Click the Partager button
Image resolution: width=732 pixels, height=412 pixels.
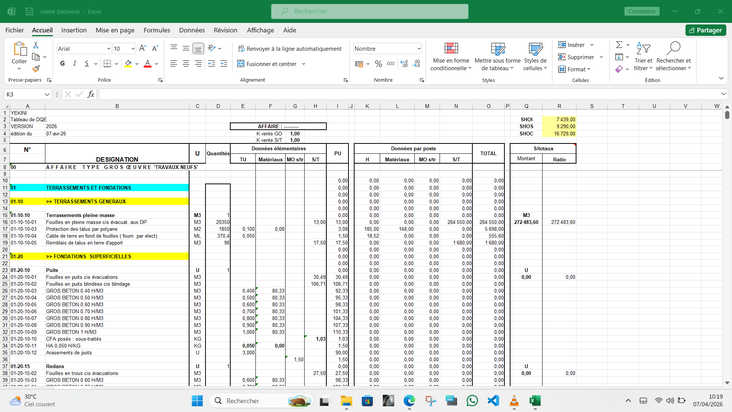[705, 31]
